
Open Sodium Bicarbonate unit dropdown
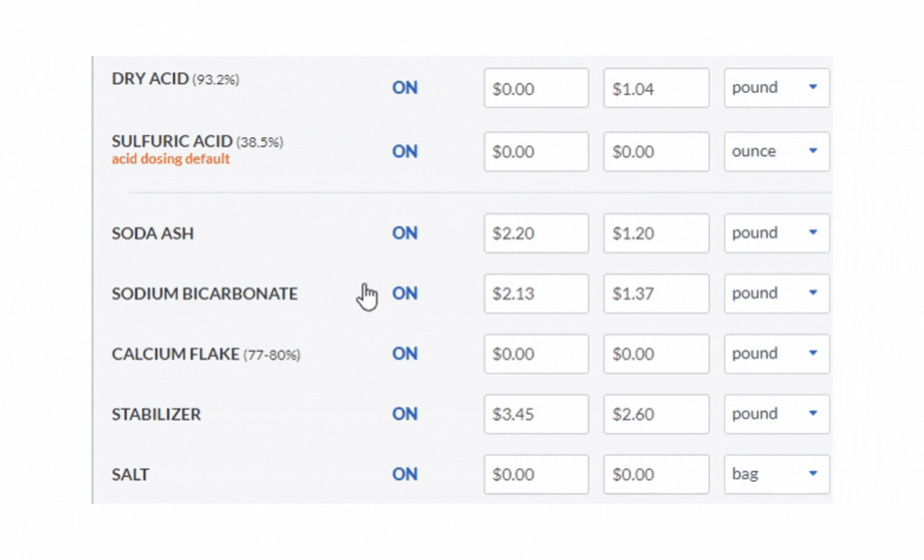pyautogui.click(x=776, y=293)
